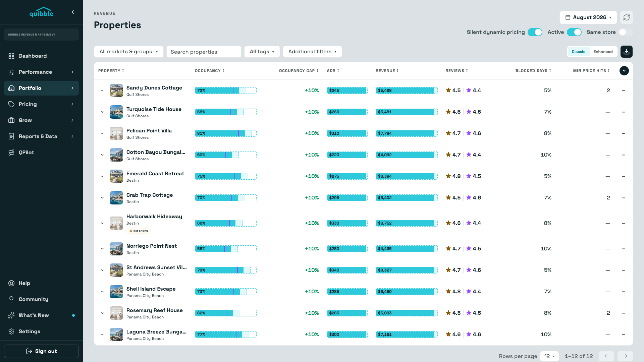The image size is (644, 362).
Task: Sort by the Property column
Action: click(111, 71)
